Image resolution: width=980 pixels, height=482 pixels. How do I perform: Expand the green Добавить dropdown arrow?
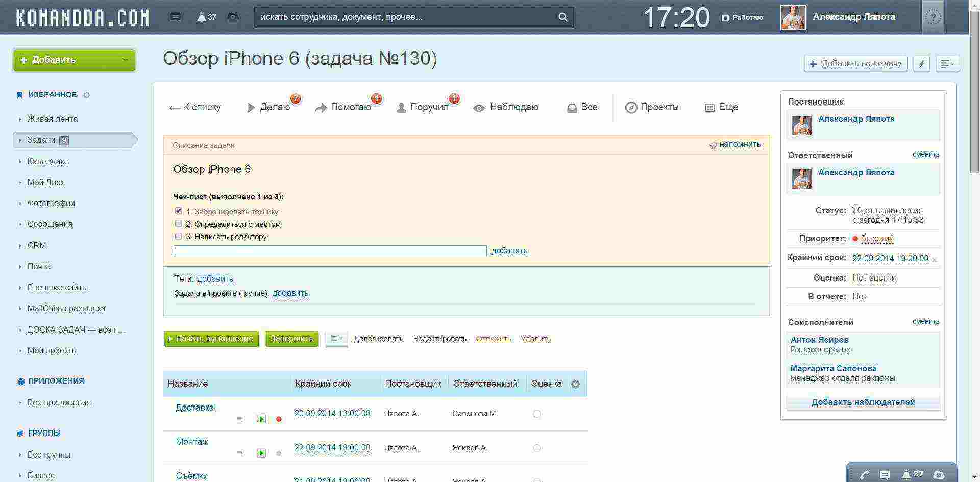125,60
